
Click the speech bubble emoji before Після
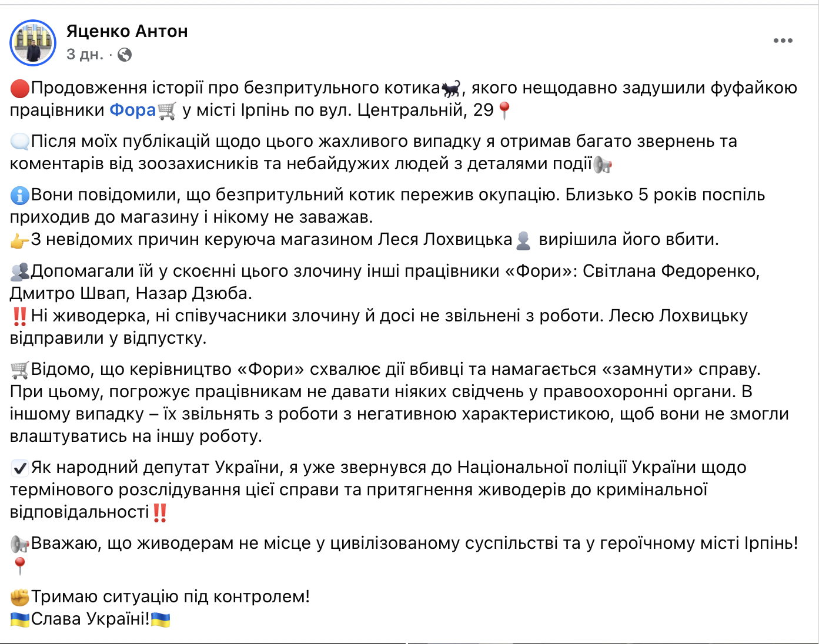(19, 141)
